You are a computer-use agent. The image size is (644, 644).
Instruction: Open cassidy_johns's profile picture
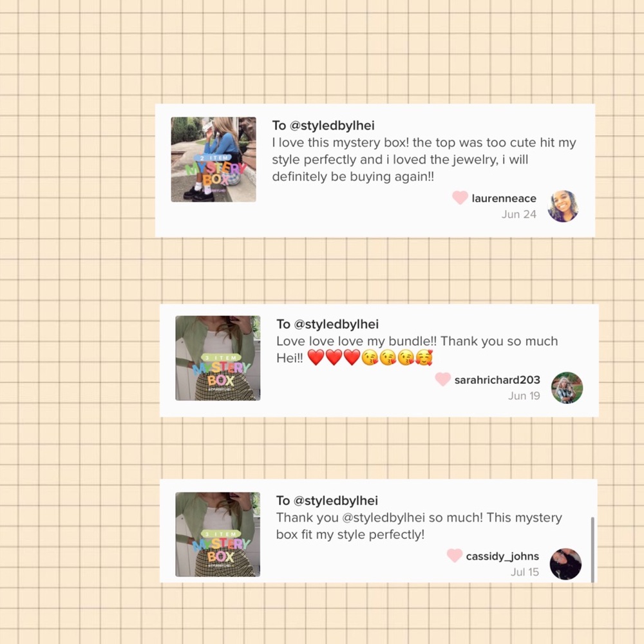tap(565, 564)
